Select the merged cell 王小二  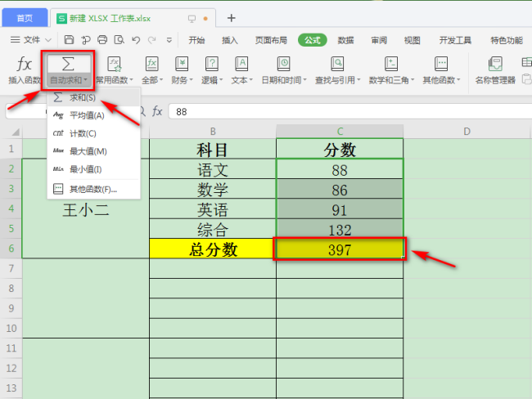86,208
